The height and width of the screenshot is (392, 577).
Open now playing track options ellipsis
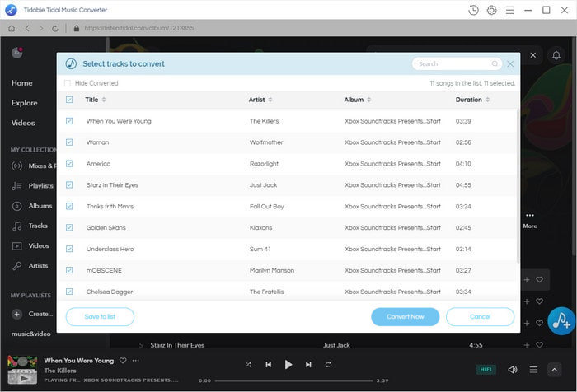tap(136, 361)
